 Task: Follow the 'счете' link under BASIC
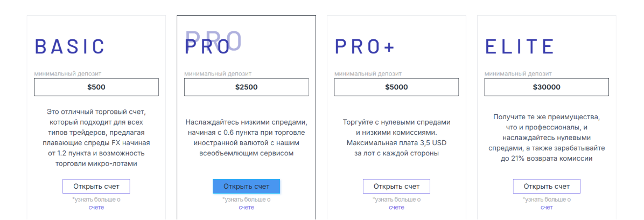pyautogui.click(x=96, y=207)
